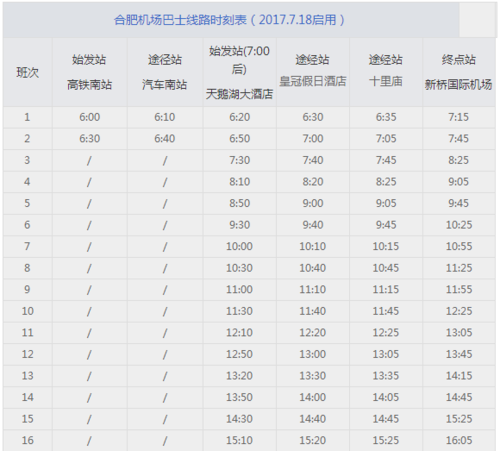Click trip number 16 in 班次 column
The height and width of the screenshot is (451, 500).
(x=28, y=440)
